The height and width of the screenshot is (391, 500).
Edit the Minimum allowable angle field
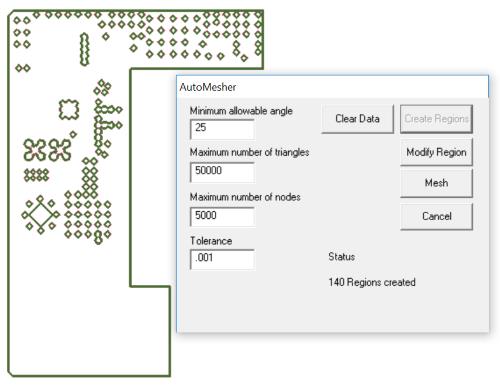point(222,129)
